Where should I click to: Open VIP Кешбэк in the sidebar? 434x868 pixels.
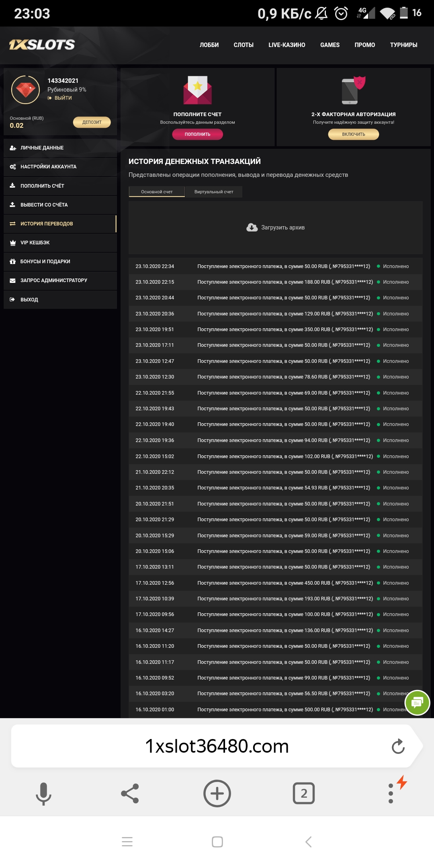point(60,243)
